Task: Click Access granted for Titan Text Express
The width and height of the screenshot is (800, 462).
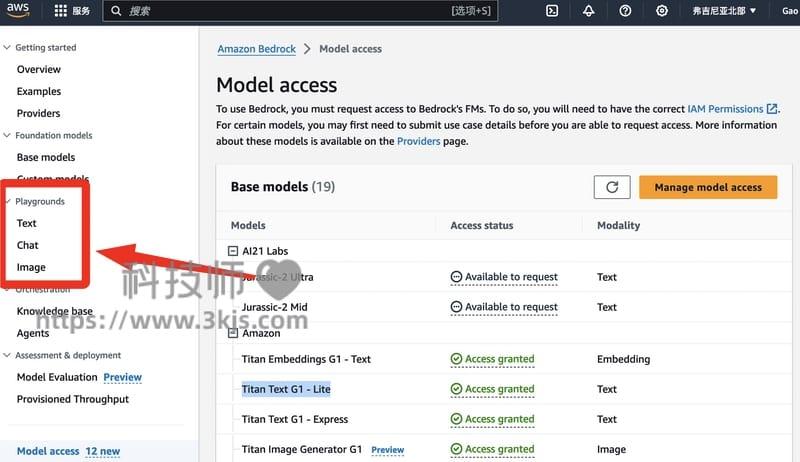Action: (499, 419)
